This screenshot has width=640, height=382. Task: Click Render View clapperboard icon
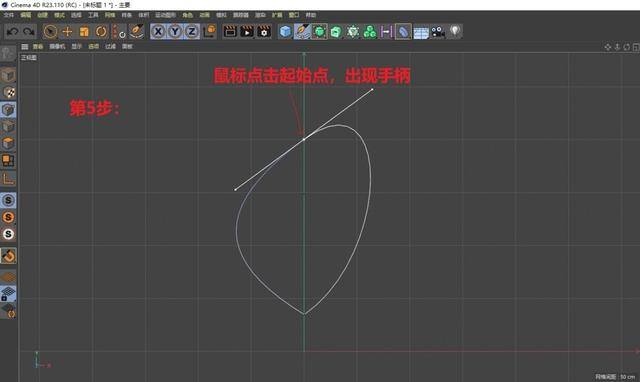pyautogui.click(x=230, y=31)
